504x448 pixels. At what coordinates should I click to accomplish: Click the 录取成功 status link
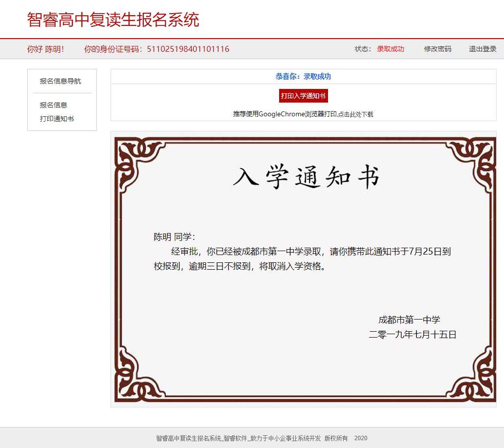pyautogui.click(x=390, y=49)
